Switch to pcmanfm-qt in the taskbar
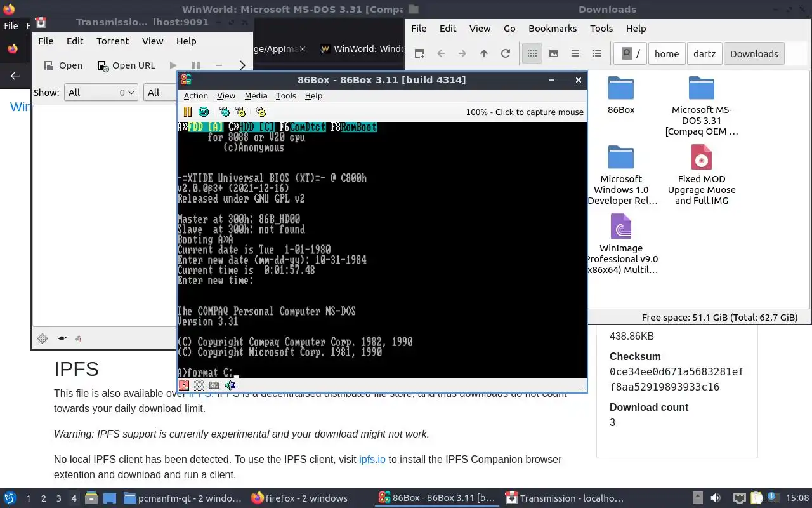 pyautogui.click(x=183, y=498)
